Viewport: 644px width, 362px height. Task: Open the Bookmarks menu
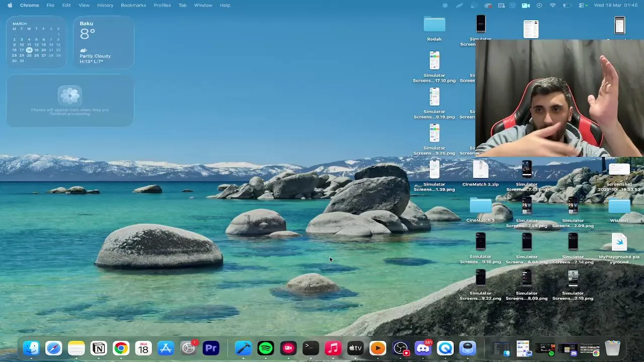133,5
